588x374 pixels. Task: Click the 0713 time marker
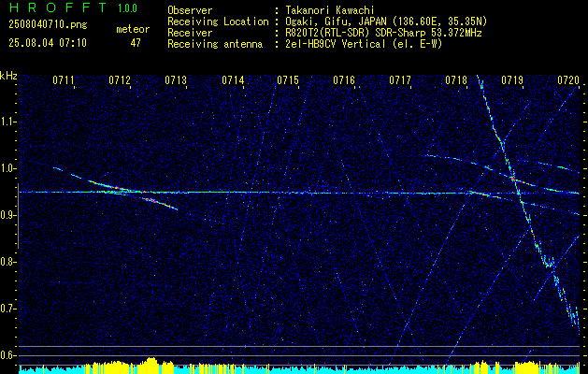pyautogui.click(x=176, y=79)
